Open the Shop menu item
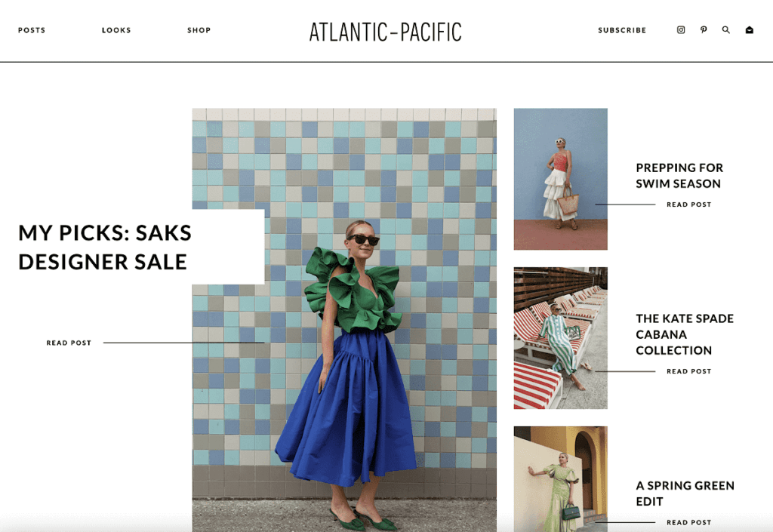773x532 pixels. [199, 30]
